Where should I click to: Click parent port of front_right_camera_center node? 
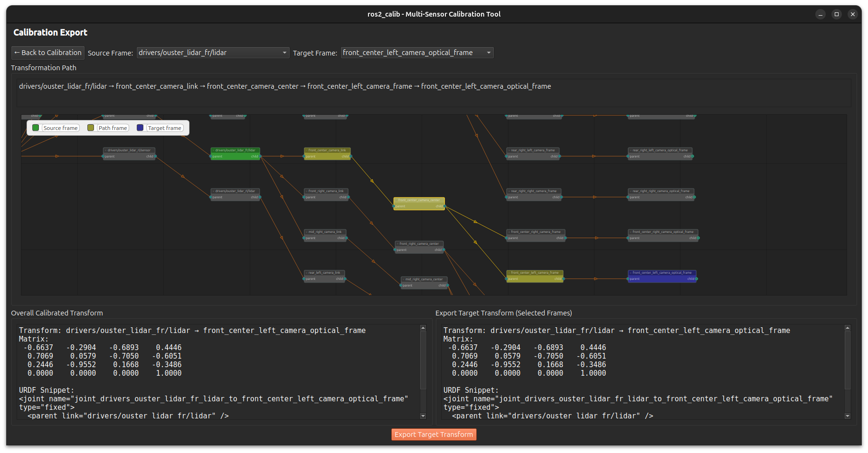(395, 250)
